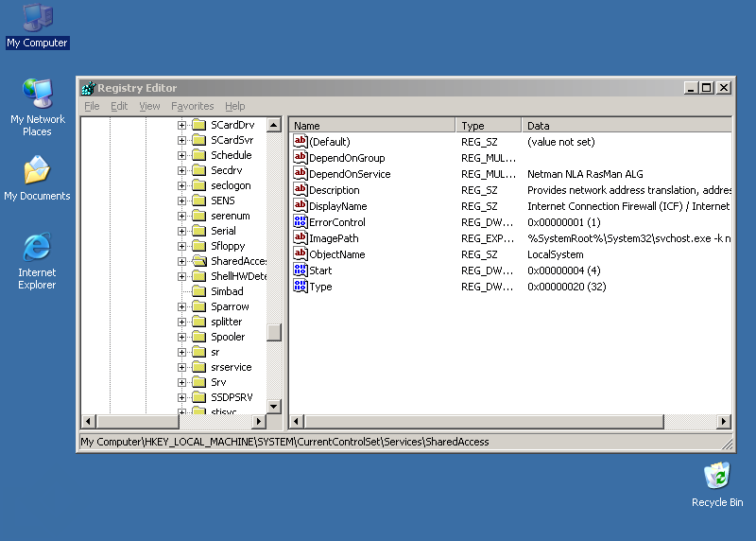Click the 'Netman NLA RasMan ALG' data cell
The width and height of the screenshot is (756, 541).
click(585, 174)
